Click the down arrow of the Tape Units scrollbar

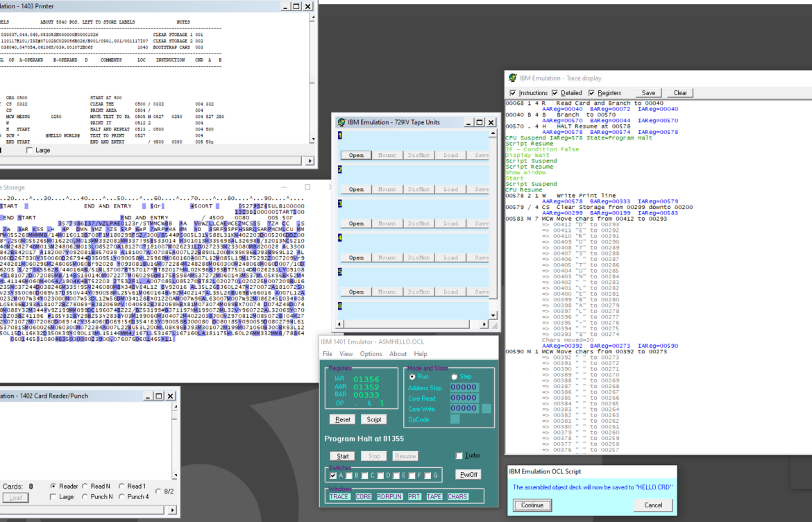[x=493, y=315]
